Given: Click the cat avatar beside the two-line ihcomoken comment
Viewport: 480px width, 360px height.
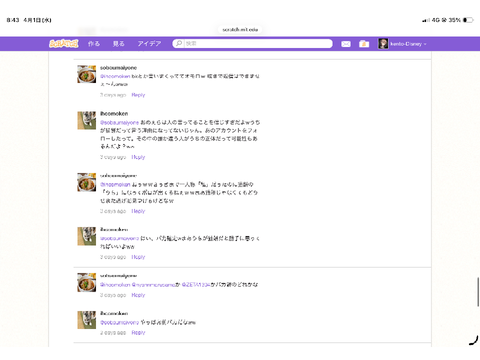Looking at the screenshot, I should (x=87, y=236).
